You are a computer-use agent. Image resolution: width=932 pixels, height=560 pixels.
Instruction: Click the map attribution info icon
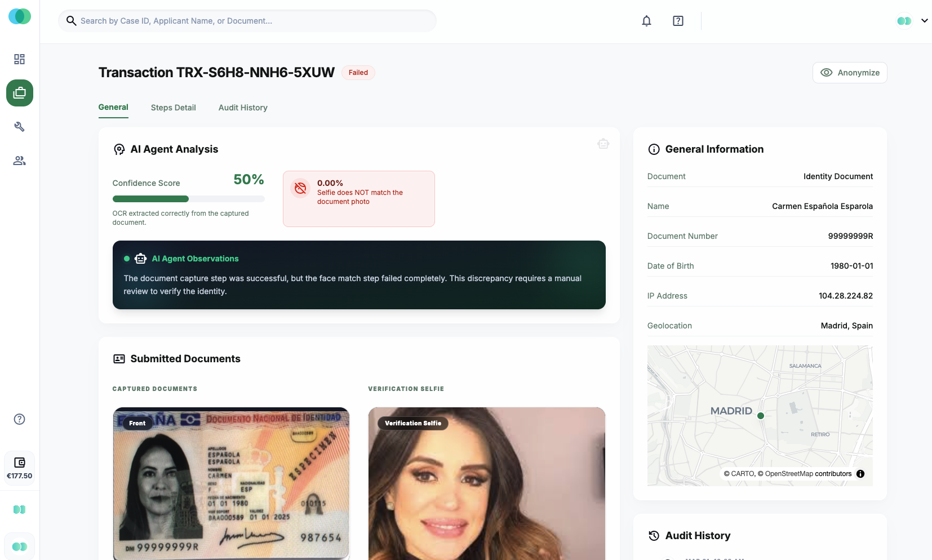click(x=860, y=474)
